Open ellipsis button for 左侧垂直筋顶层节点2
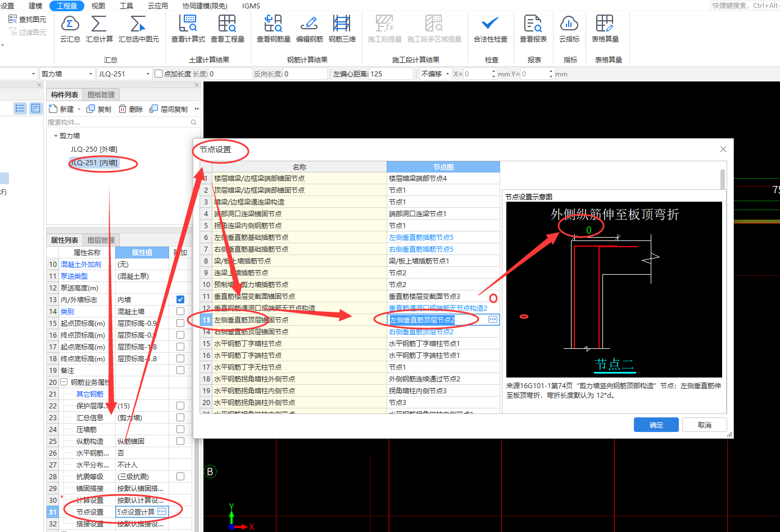The width and height of the screenshot is (780, 532). click(x=493, y=320)
